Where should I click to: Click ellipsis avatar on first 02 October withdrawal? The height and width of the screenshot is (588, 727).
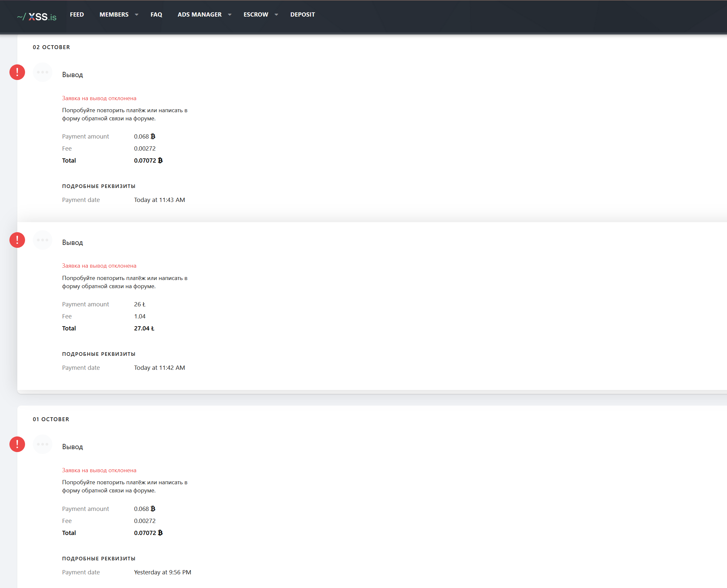[43, 72]
